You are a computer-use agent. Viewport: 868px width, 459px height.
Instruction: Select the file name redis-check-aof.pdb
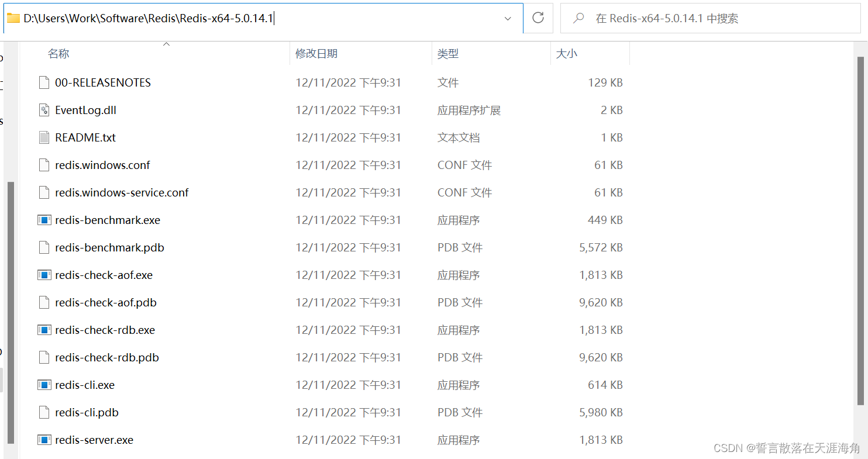(x=106, y=302)
